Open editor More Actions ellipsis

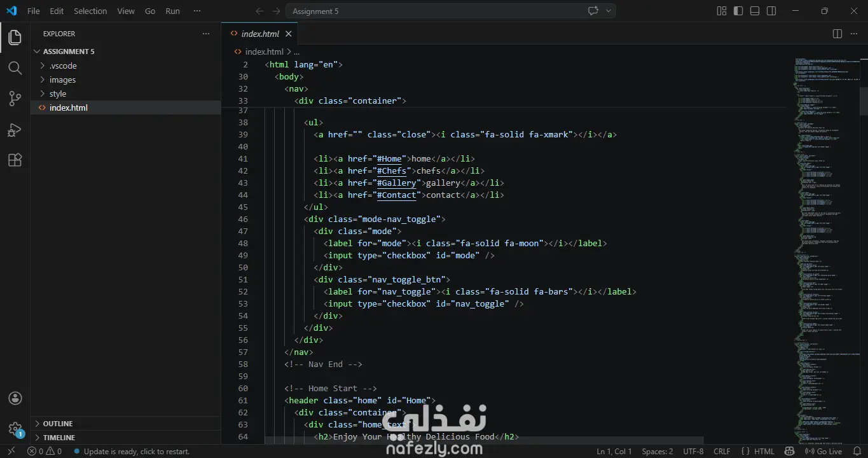pos(854,34)
